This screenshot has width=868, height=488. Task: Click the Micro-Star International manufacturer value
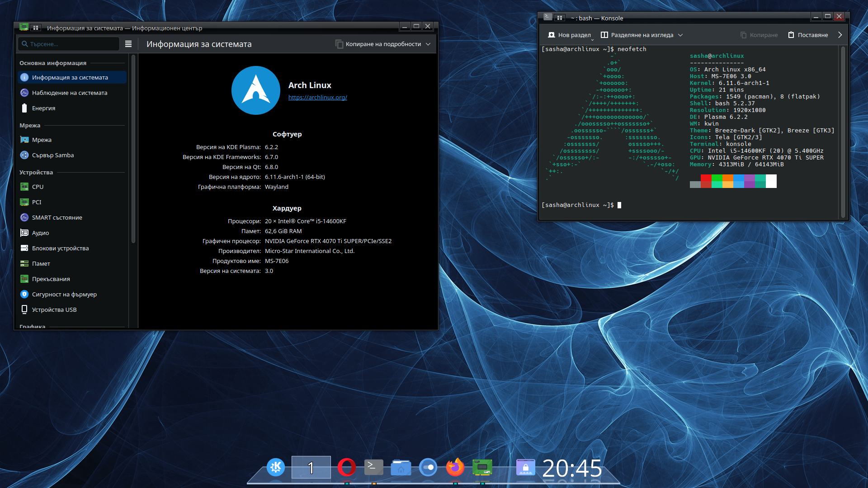coord(310,251)
